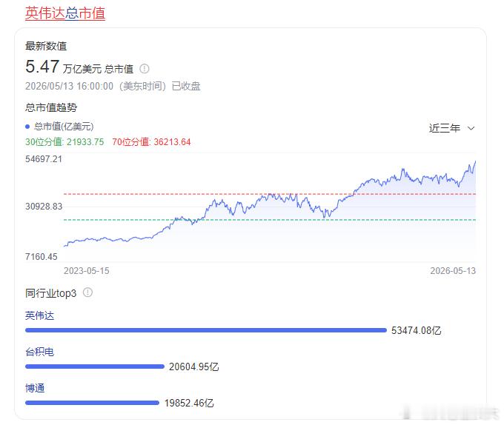504x425 pixels.
Task: Click the chart's latest peak point
Action: click(475, 161)
